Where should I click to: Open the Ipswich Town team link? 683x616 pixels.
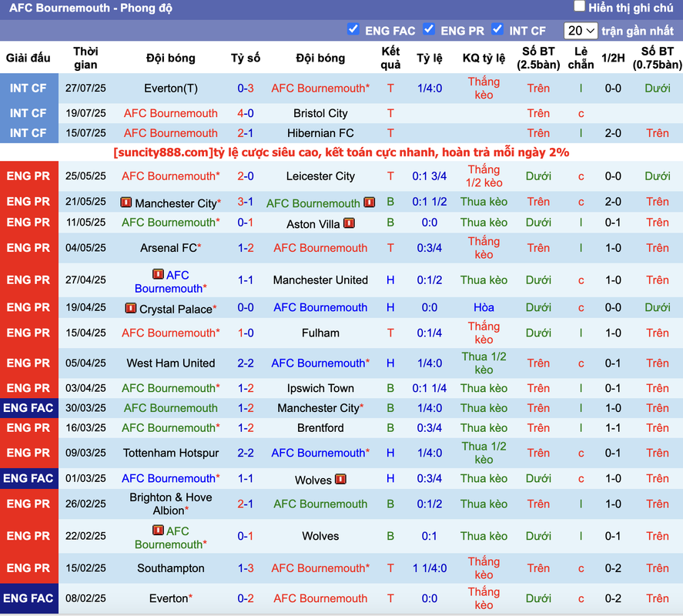(x=320, y=388)
